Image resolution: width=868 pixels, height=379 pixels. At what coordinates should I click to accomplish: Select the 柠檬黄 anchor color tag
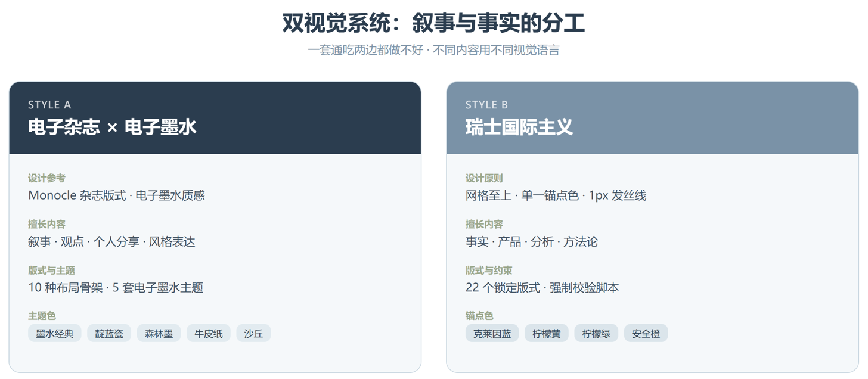tap(547, 334)
